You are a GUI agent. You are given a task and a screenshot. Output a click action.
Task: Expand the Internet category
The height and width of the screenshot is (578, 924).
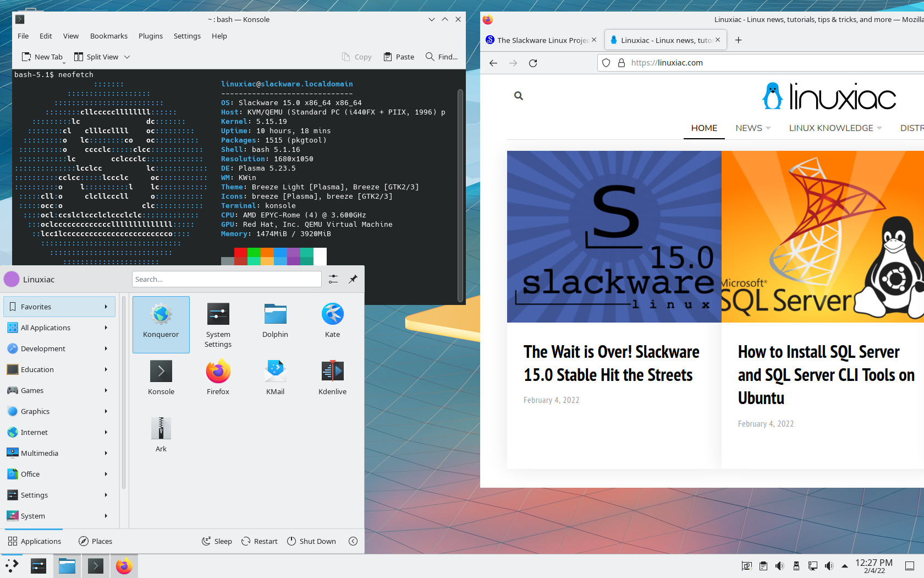[59, 432]
